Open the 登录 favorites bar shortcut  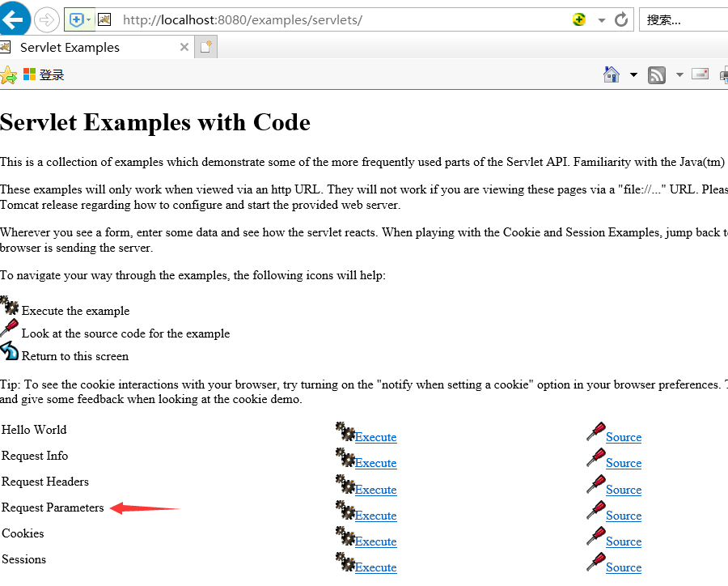click(x=44, y=74)
